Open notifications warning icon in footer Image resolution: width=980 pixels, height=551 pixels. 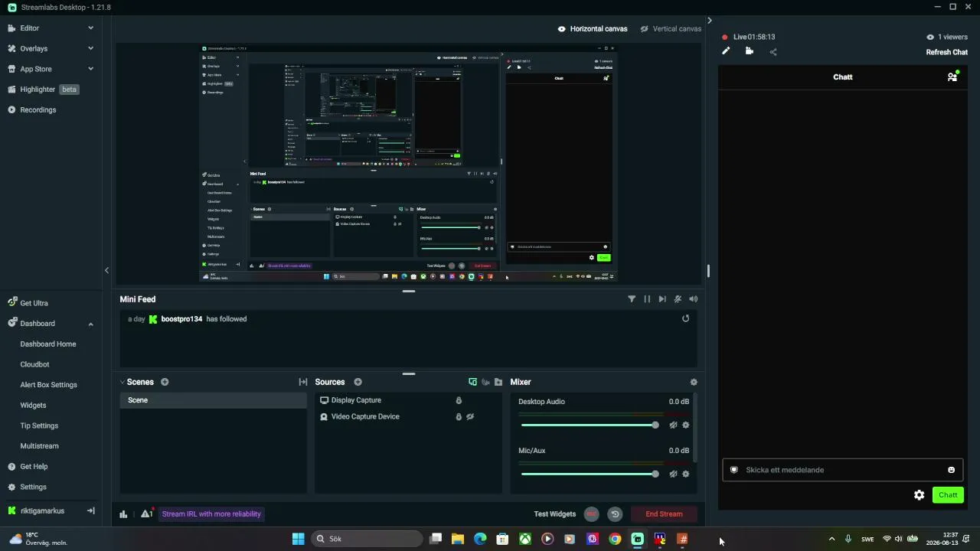146,514
